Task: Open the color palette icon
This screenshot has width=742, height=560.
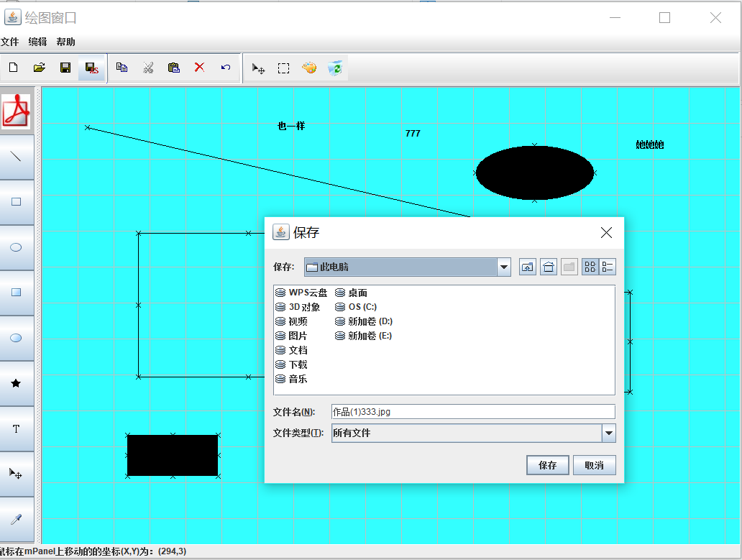Action: click(309, 68)
